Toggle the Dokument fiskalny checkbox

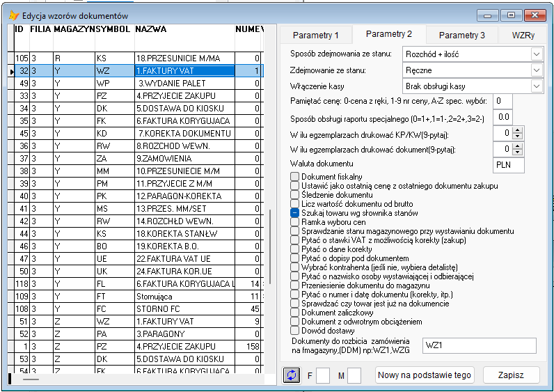[294, 176]
